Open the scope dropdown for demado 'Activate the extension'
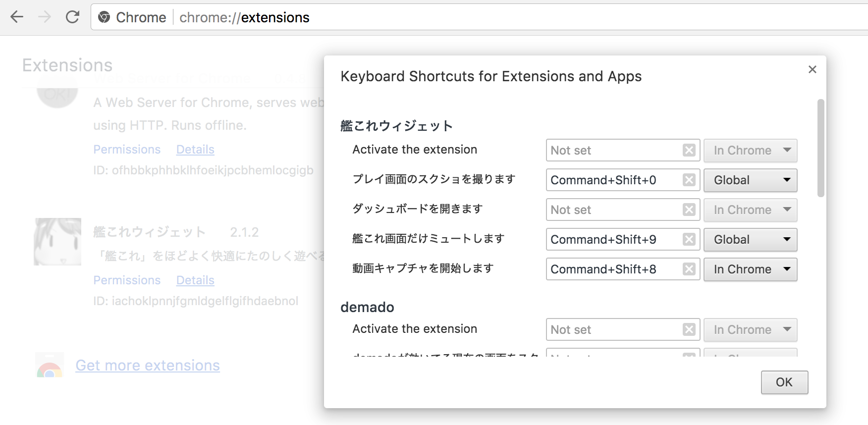 click(751, 329)
